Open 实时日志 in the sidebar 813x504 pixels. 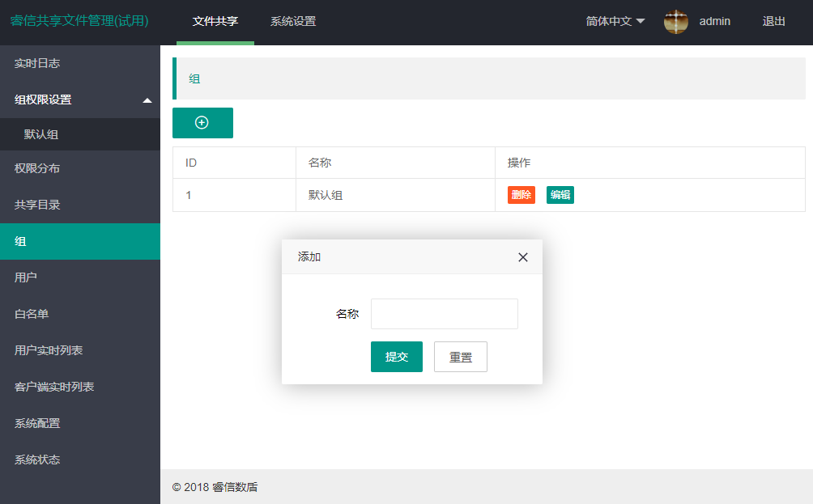coord(80,63)
